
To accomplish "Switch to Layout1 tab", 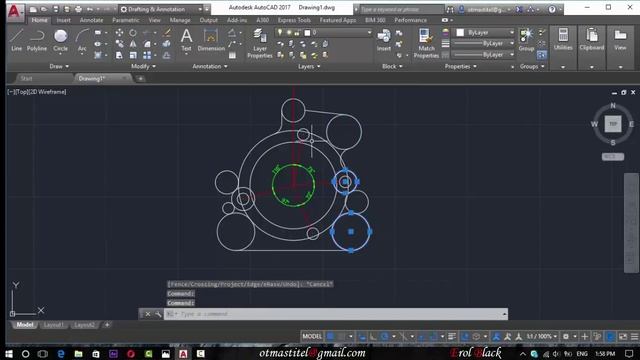I will (x=53, y=325).
